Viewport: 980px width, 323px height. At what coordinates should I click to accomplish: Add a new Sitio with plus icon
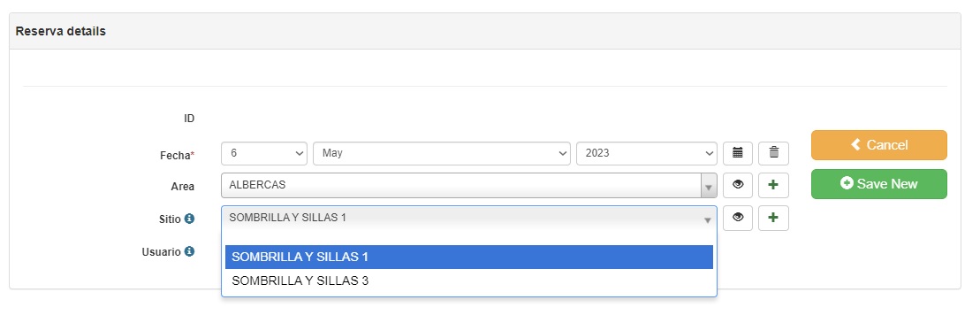(774, 218)
